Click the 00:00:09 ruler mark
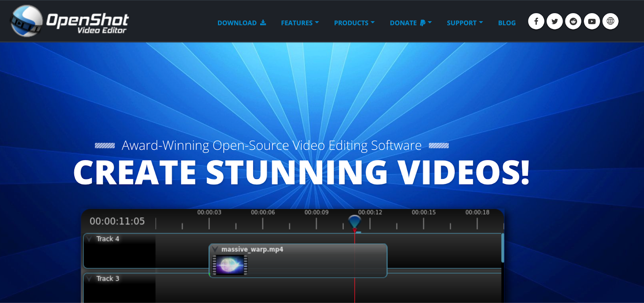 pos(316,212)
